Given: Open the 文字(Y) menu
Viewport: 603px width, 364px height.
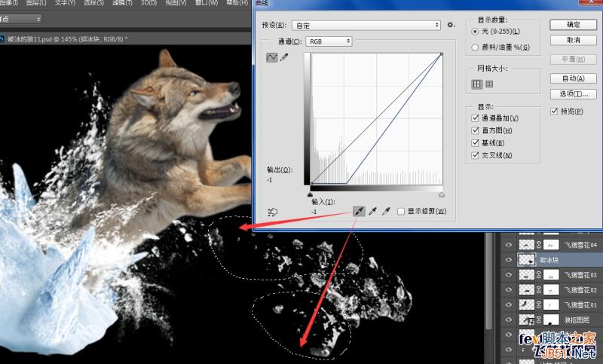Looking at the screenshot, I should click(65, 3).
